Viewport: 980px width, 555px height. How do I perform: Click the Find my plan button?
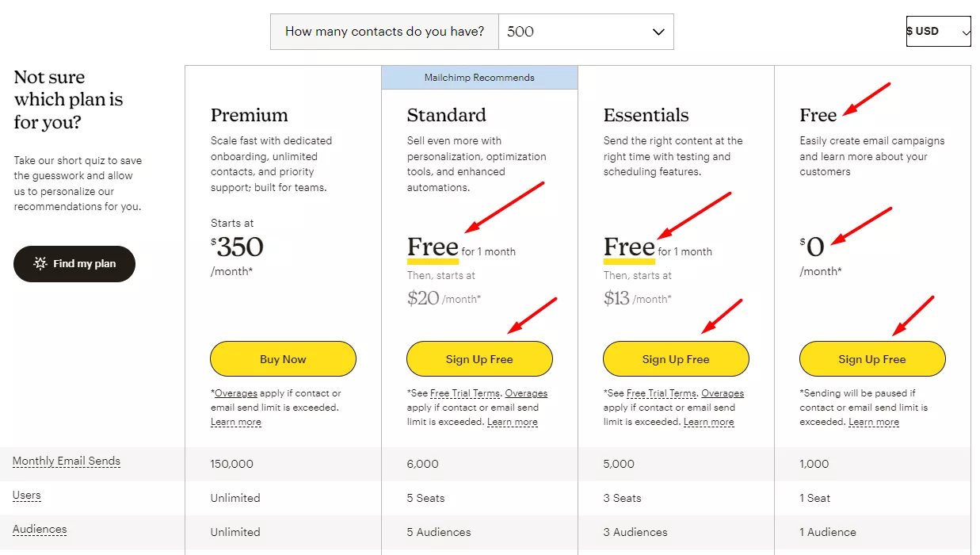[74, 264]
